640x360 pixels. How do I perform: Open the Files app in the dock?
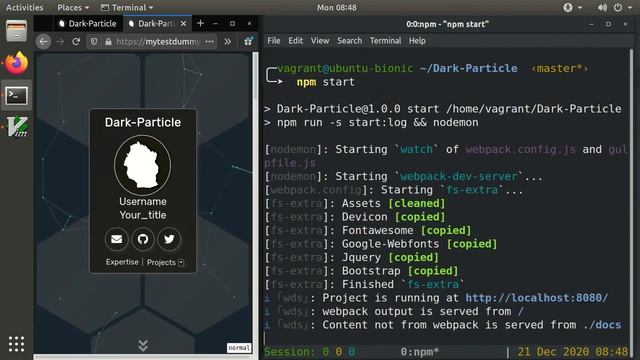point(16,31)
